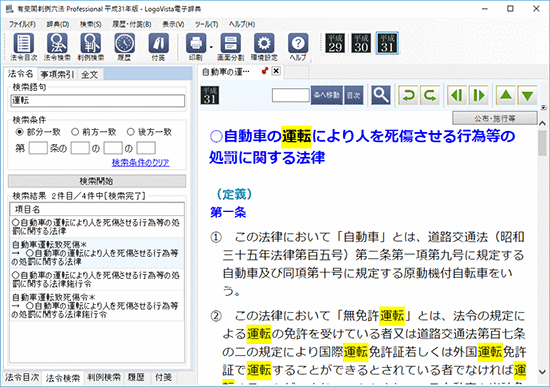Open the 付箋 toolbar icon
The width and height of the screenshot is (550, 387).
[x=158, y=47]
